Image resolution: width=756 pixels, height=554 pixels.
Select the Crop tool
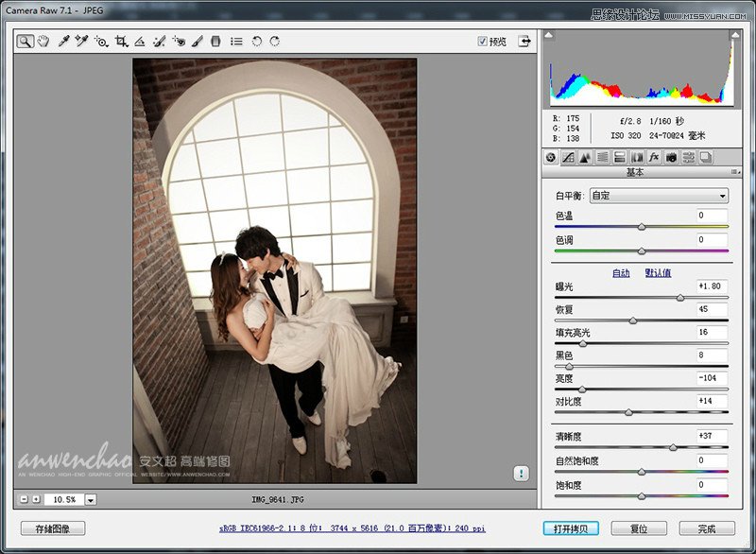(x=121, y=41)
